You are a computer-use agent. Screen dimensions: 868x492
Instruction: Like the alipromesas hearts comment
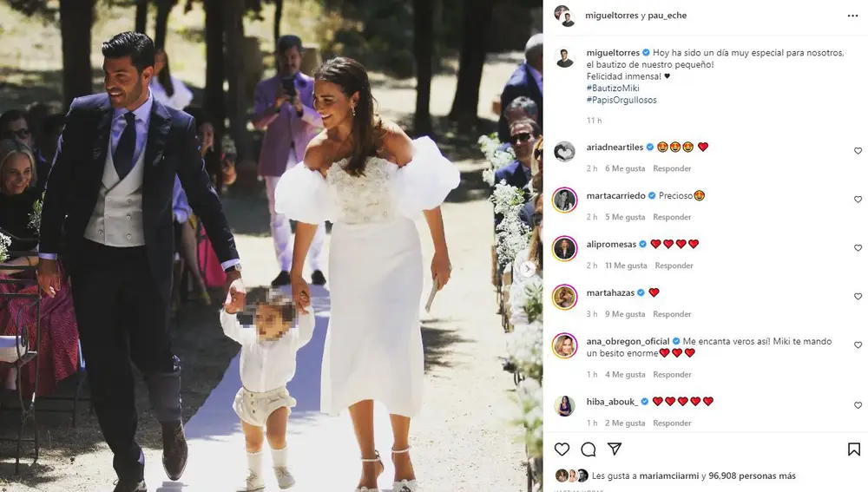click(x=858, y=248)
